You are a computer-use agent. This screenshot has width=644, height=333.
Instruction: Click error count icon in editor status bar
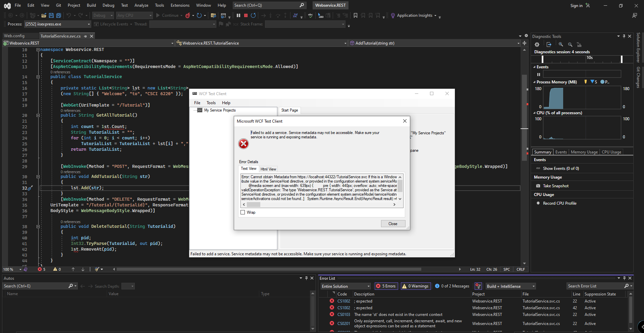[x=40, y=269]
